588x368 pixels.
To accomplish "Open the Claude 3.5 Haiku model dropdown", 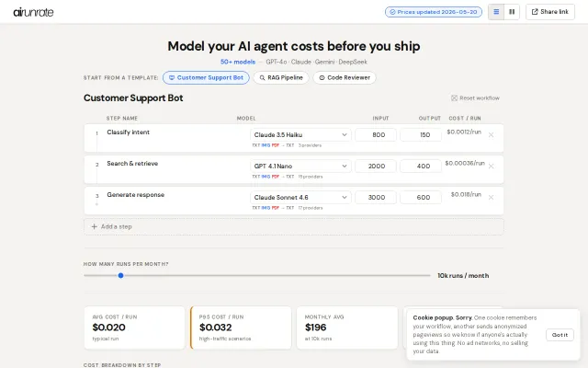I will coord(300,135).
